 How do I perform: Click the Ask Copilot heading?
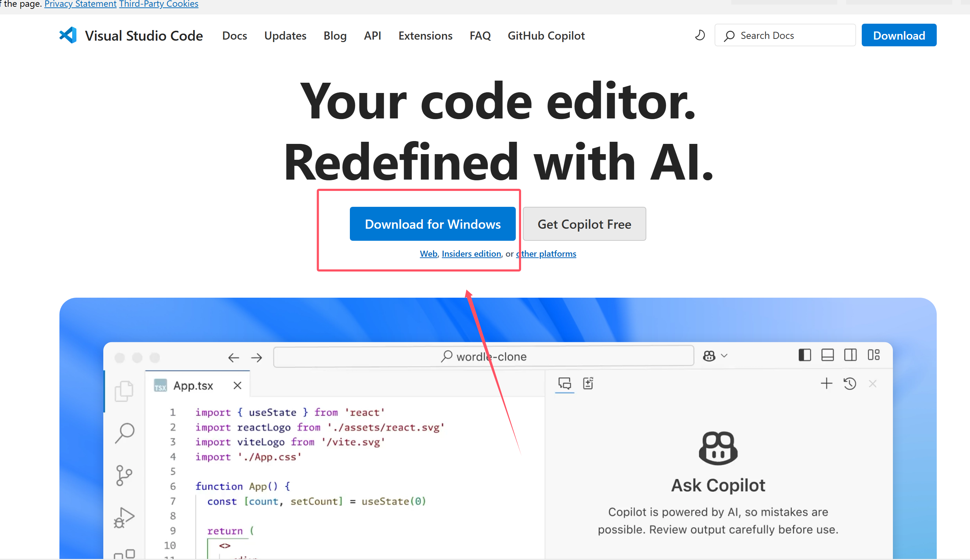coord(718,485)
